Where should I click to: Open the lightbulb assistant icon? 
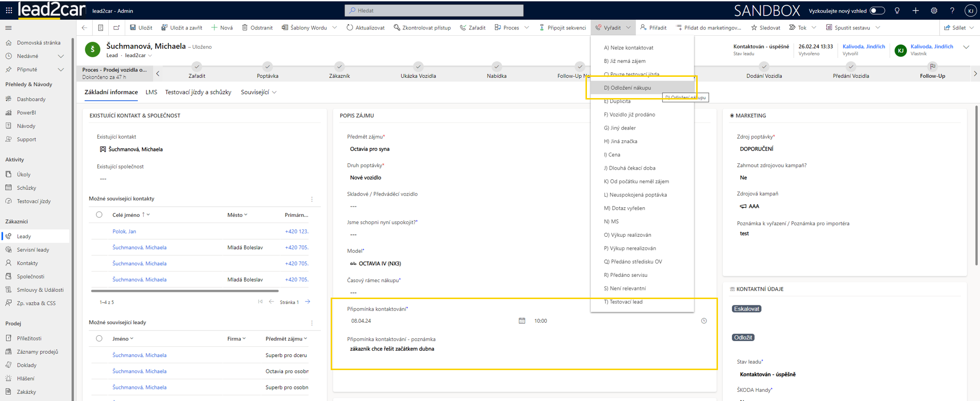click(x=897, y=11)
